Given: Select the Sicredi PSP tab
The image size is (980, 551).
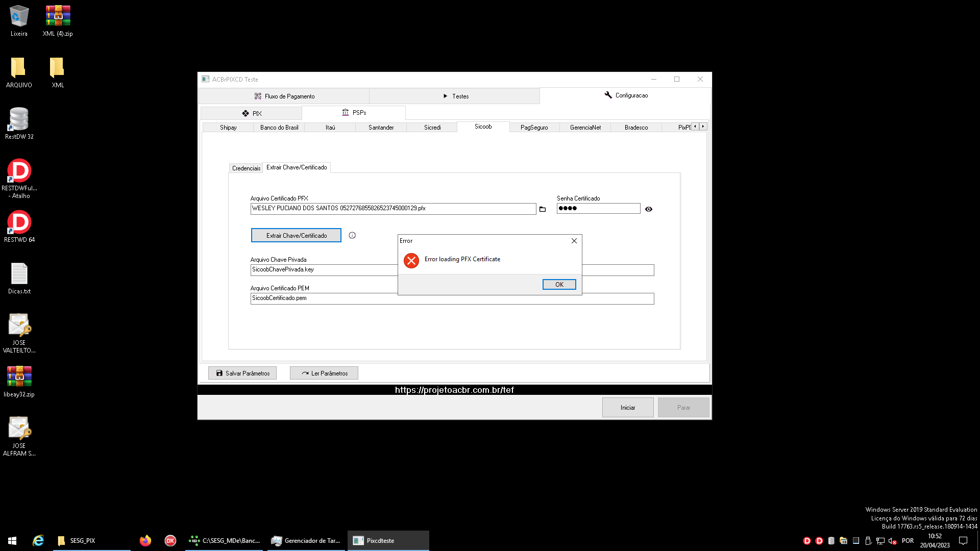Looking at the screenshot, I should click(x=432, y=128).
